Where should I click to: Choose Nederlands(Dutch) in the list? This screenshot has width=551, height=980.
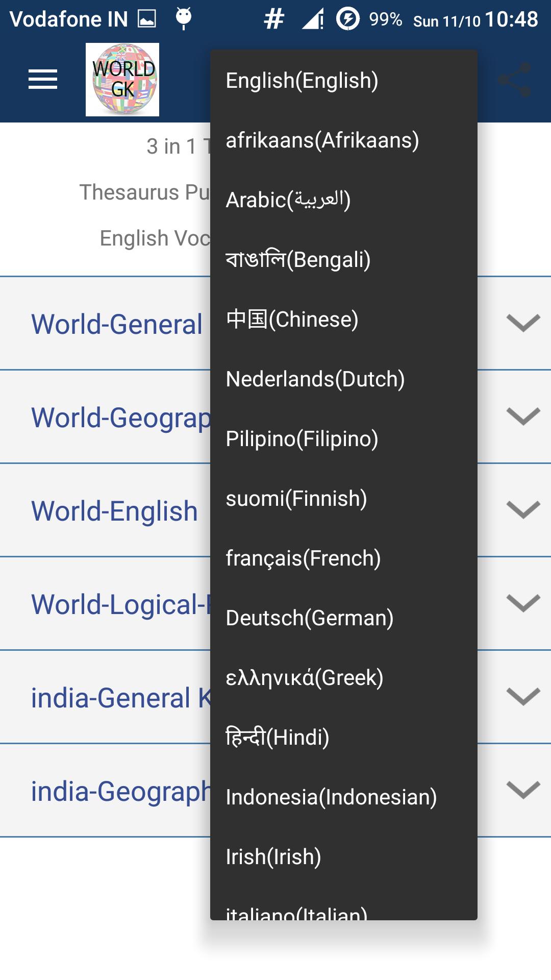click(x=344, y=379)
